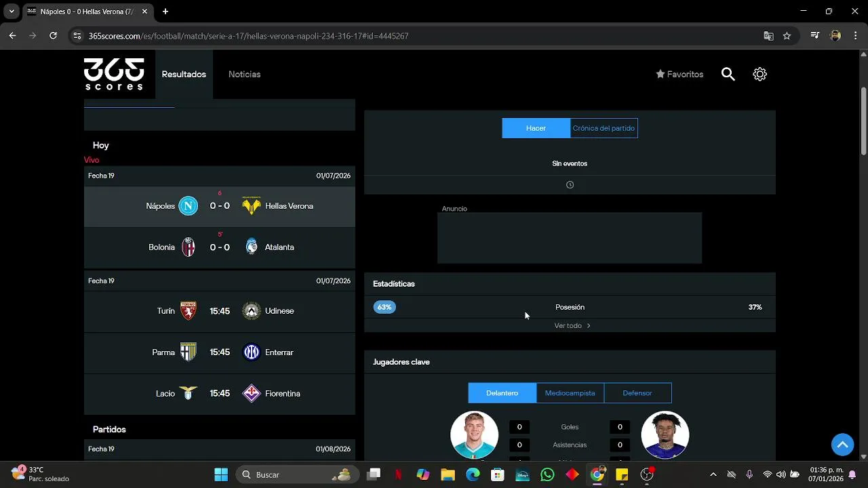Open the search magnifier on 365scores
This screenshot has height=488, width=868.
(x=728, y=75)
